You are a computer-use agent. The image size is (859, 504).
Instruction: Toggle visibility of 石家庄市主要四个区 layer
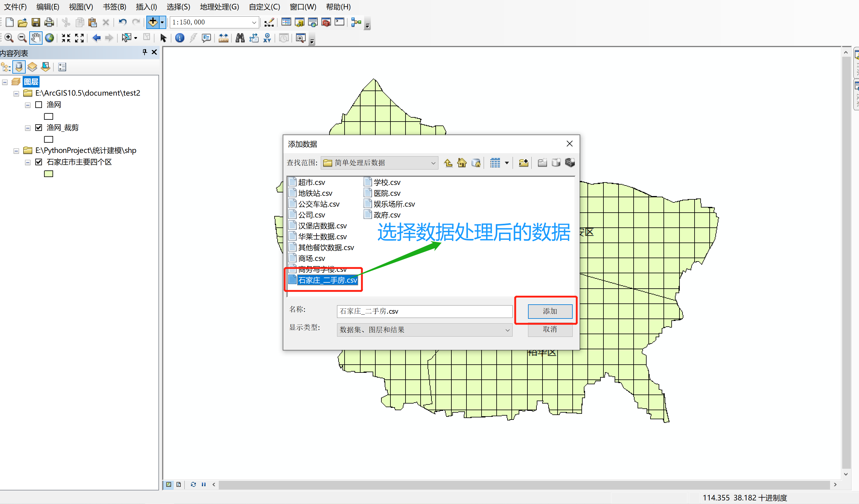coord(39,162)
